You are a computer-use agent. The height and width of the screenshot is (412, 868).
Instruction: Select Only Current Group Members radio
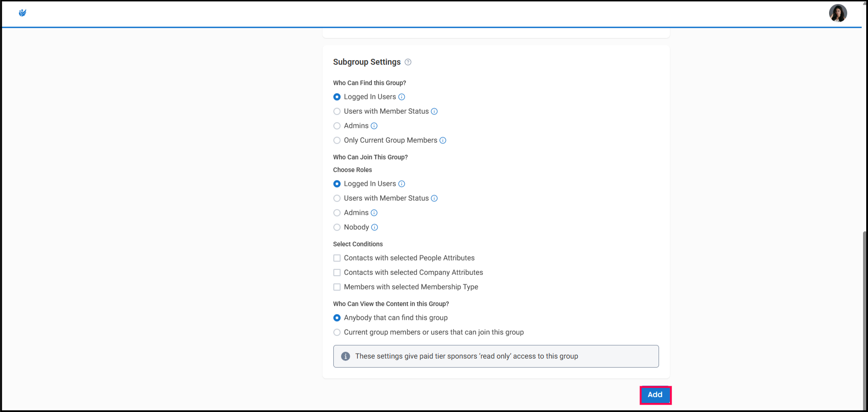337,140
